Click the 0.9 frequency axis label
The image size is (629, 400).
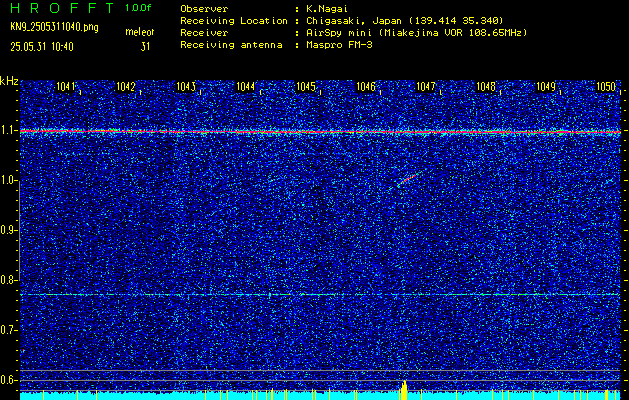(x=7, y=230)
